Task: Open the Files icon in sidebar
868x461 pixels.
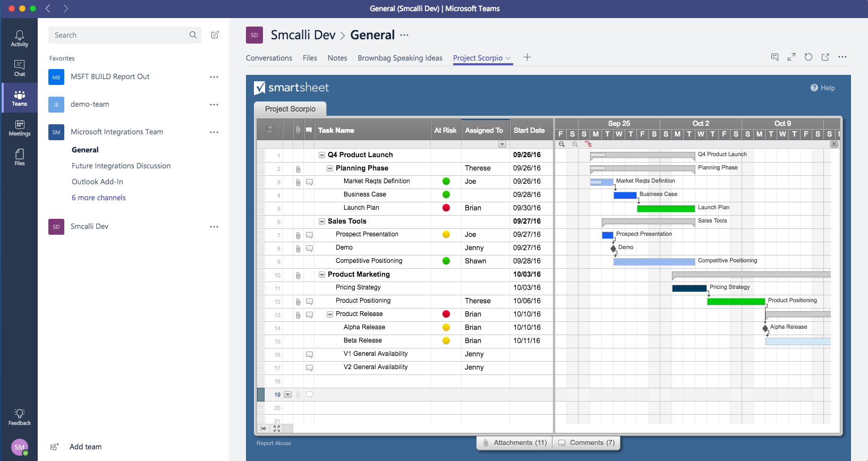Action: click(19, 157)
